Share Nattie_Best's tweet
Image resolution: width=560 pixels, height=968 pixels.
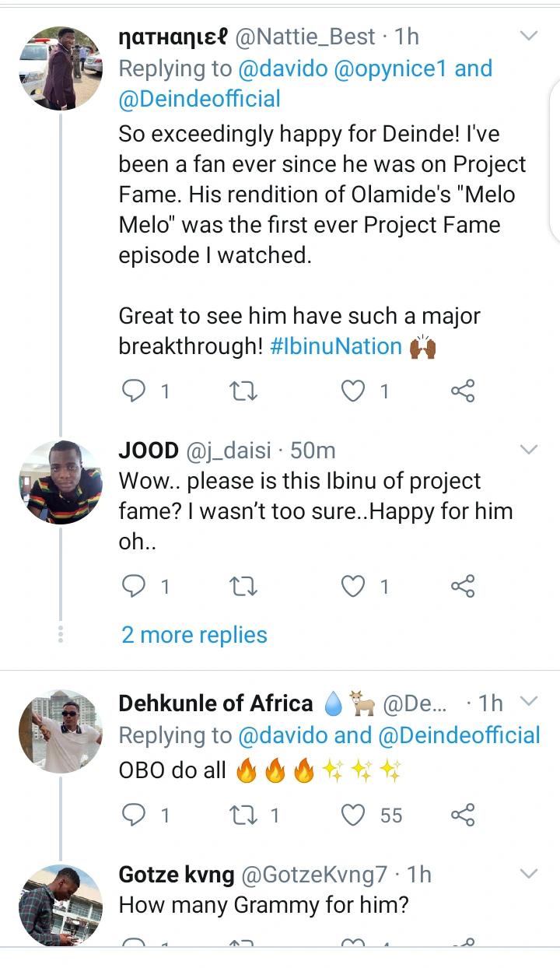tap(463, 391)
